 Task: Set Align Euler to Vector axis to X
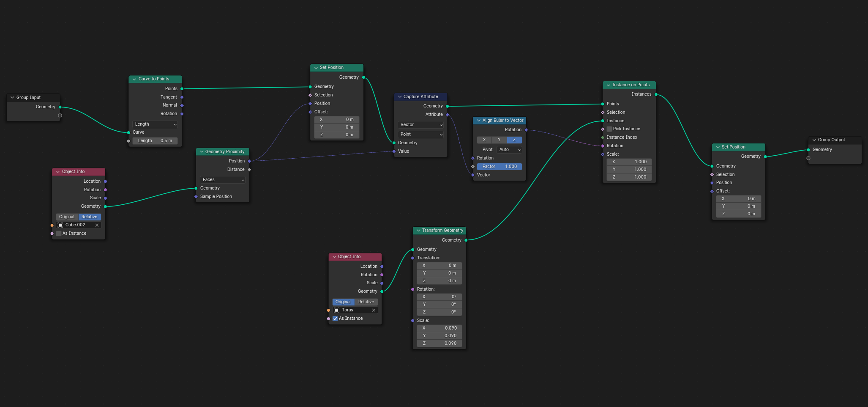pos(484,140)
